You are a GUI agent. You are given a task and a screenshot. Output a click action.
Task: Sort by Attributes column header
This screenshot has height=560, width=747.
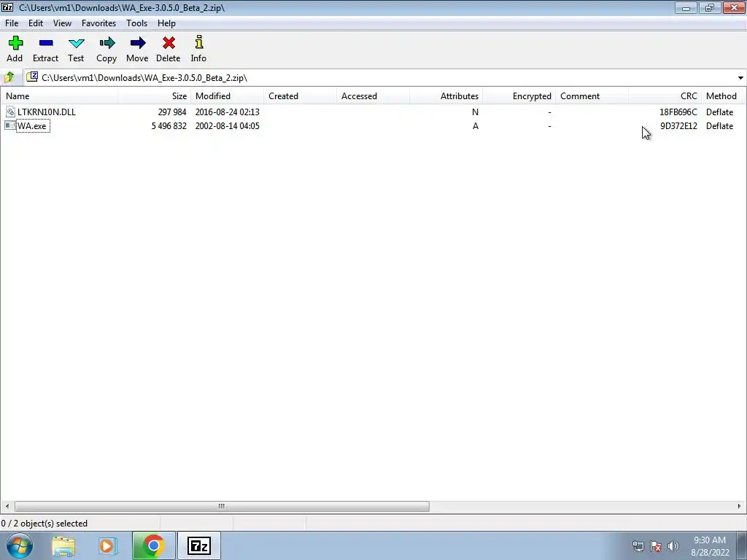[446, 96]
